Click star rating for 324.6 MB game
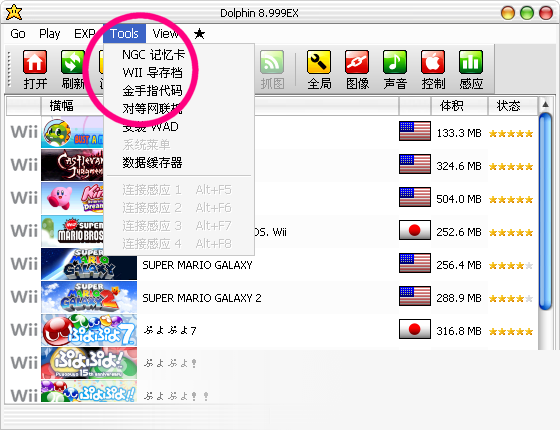560x430 pixels. pyautogui.click(x=511, y=166)
